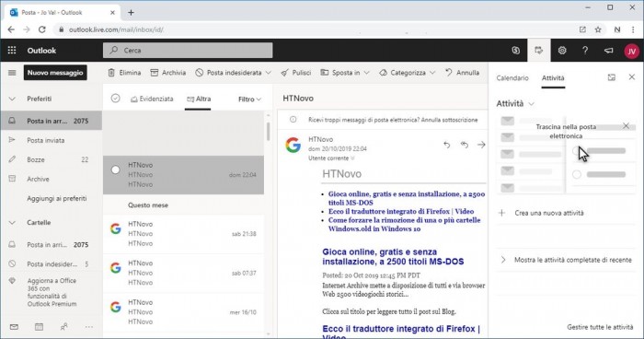Image resolution: width=644 pixels, height=339 pixels.
Task: Open Skype from the header
Action: tap(515, 50)
